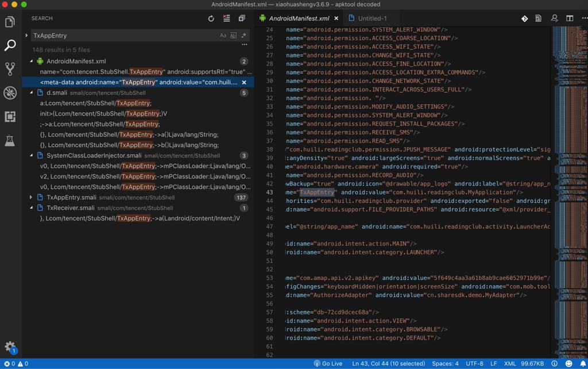This screenshot has width=588, height=369.
Task: Open the Manage gear menu
Action: tap(10, 347)
